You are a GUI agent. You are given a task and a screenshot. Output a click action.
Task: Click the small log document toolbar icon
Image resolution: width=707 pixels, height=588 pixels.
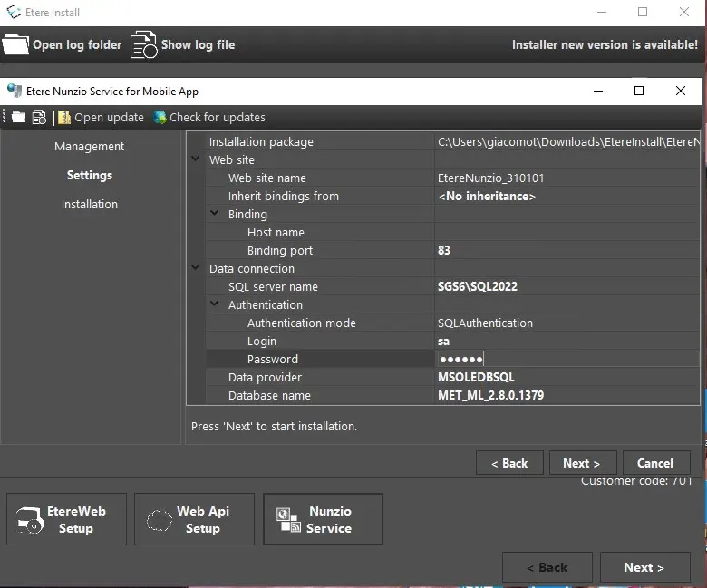39,117
